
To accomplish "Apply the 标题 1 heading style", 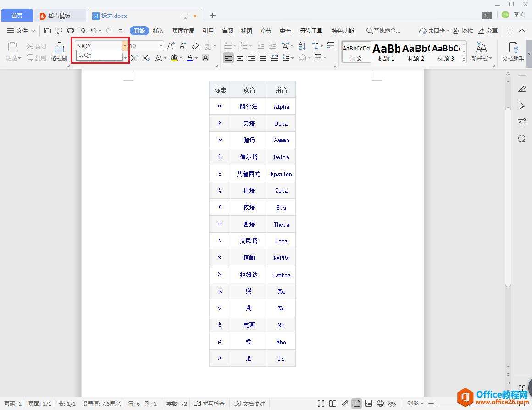I will (386, 51).
